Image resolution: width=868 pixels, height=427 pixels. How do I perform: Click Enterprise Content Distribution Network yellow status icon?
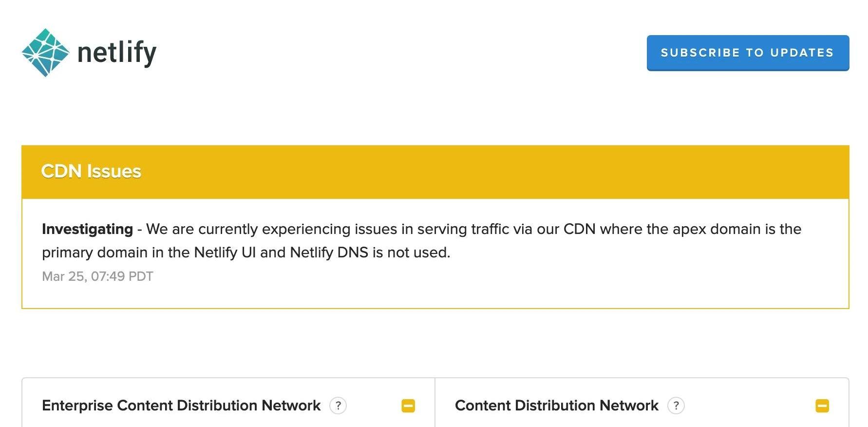(x=408, y=406)
